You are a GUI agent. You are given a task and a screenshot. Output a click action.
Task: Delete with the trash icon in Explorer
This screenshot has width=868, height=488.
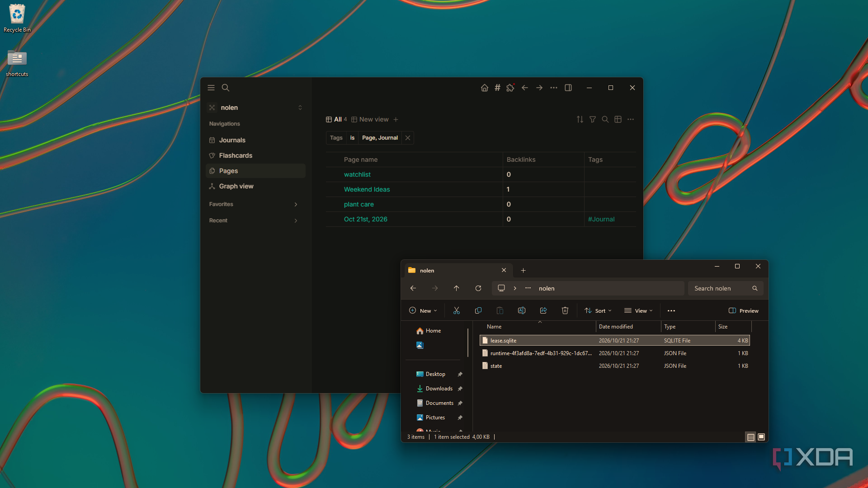coord(565,311)
